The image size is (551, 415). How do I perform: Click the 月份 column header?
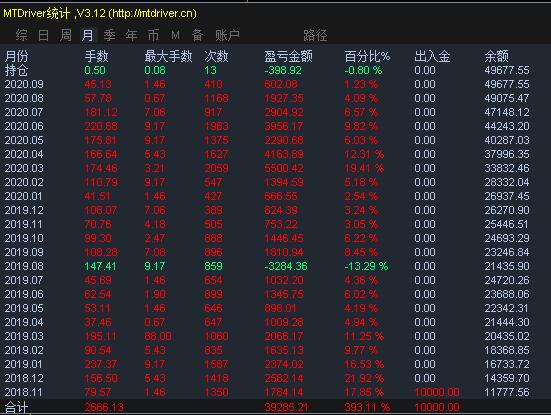tap(17, 56)
